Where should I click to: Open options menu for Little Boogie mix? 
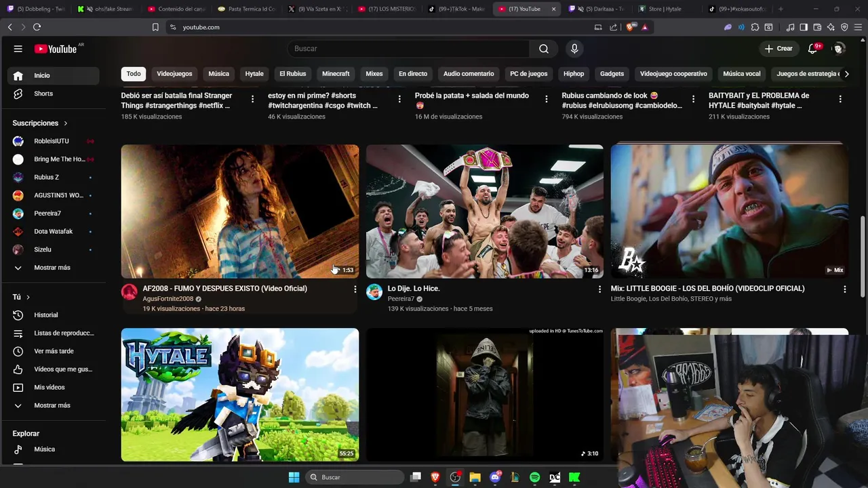coord(844,289)
